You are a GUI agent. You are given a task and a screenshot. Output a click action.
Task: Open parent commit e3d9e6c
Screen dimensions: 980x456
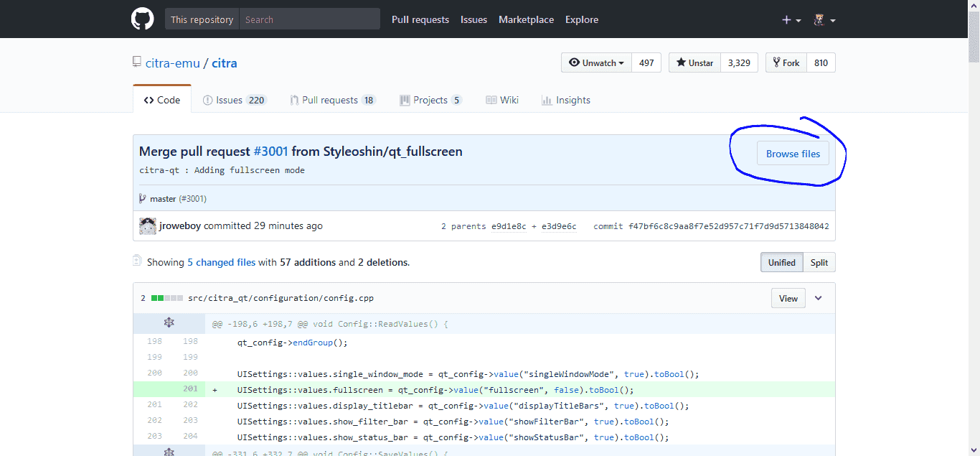point(559,226)
